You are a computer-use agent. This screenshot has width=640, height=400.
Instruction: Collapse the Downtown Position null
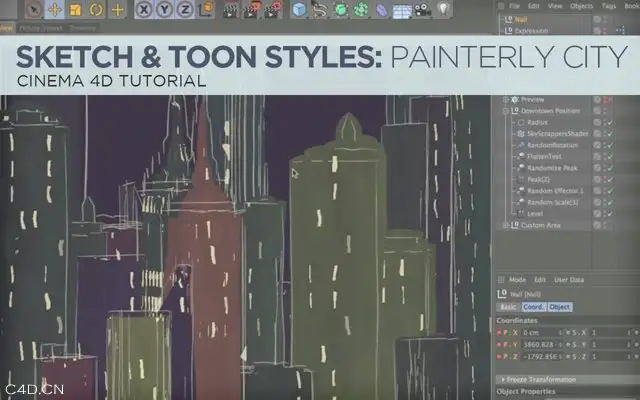506,111
